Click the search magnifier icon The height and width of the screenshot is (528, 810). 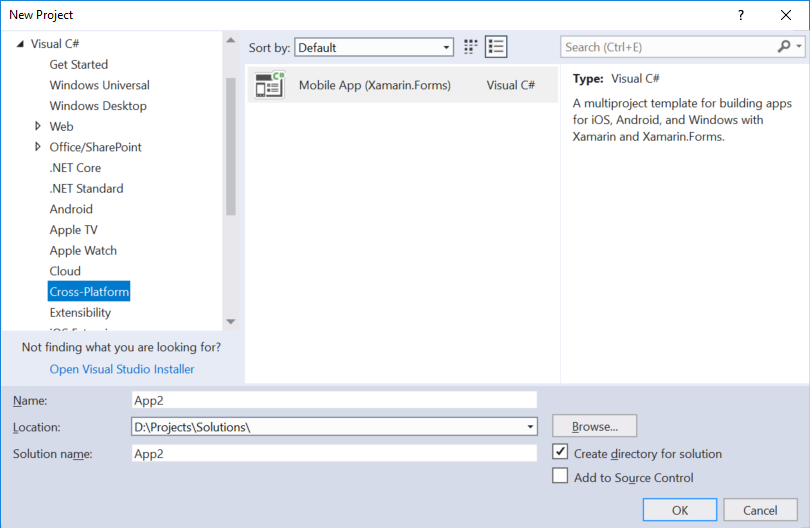coord(784,46)
